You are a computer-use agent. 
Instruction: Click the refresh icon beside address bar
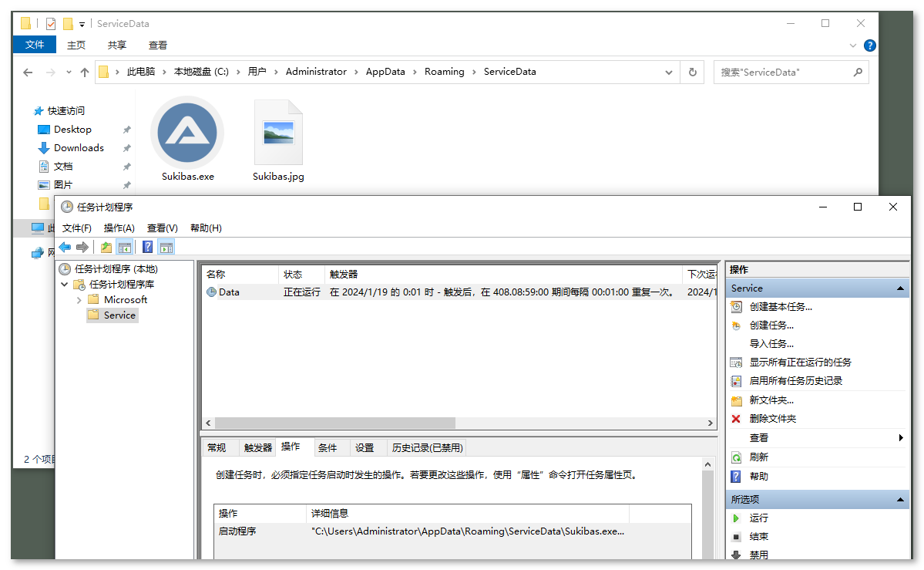692,72
